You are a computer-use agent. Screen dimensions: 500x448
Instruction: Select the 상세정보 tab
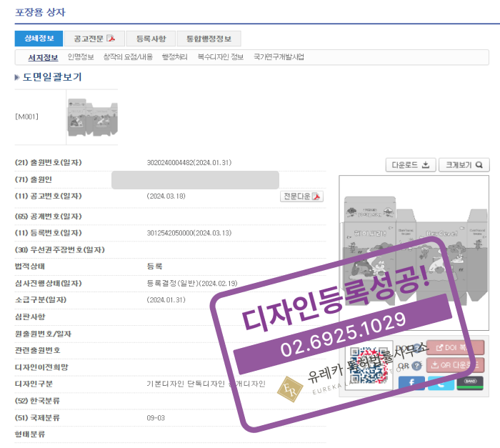(38, 39)
